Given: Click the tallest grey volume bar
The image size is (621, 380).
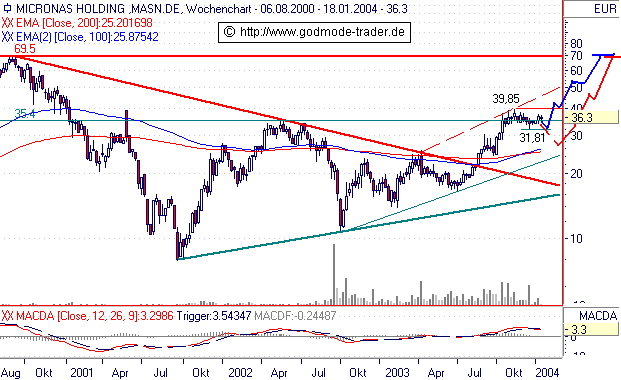Looking at the screenshot, I should 334,274.
